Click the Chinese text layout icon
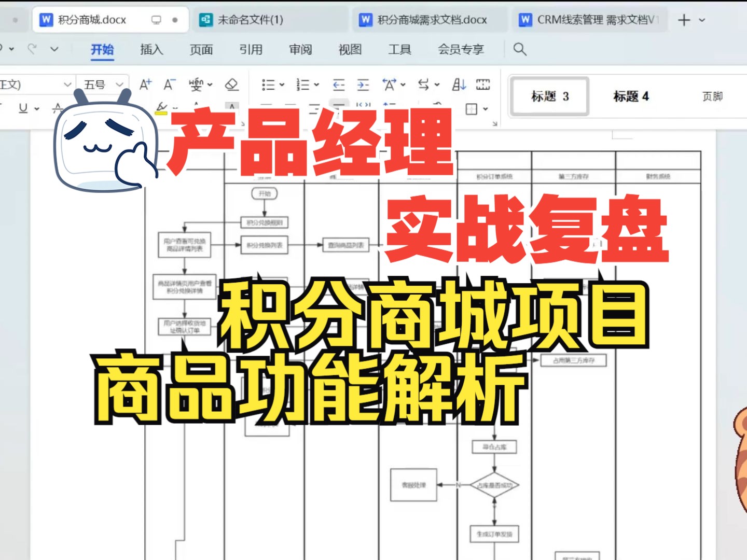The height and width of the screenshot is (560, 747). point(389,85)
